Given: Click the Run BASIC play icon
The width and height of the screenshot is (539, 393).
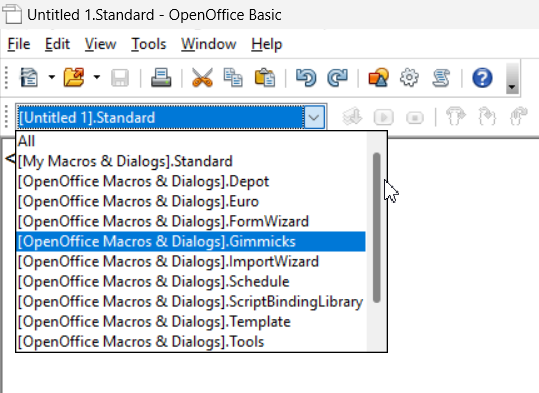Looking at the screenshot, I should [384, 117].
